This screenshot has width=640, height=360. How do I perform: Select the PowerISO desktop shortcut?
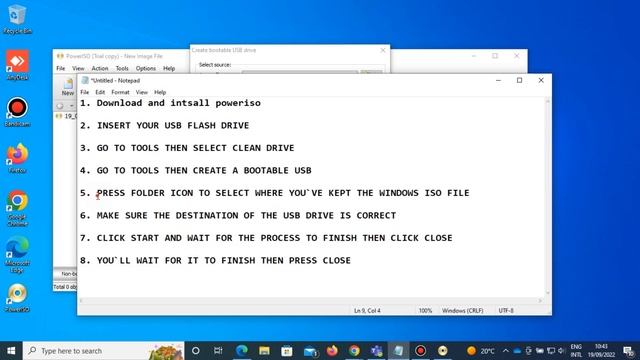tap(17, 298)
